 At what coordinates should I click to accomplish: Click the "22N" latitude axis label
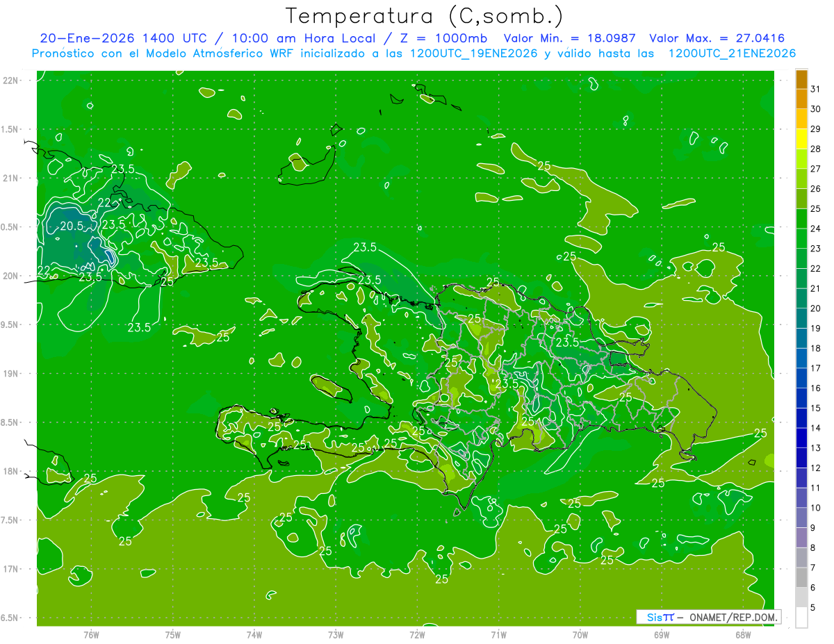(x=10, y=81)
